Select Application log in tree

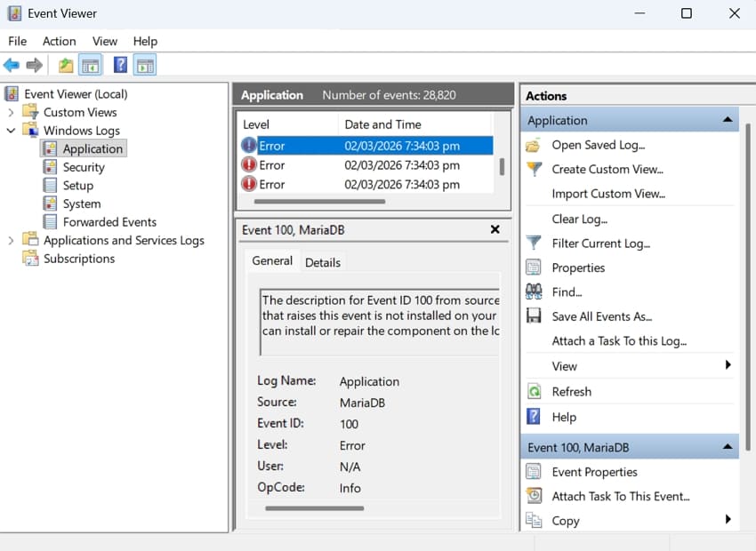92,148
